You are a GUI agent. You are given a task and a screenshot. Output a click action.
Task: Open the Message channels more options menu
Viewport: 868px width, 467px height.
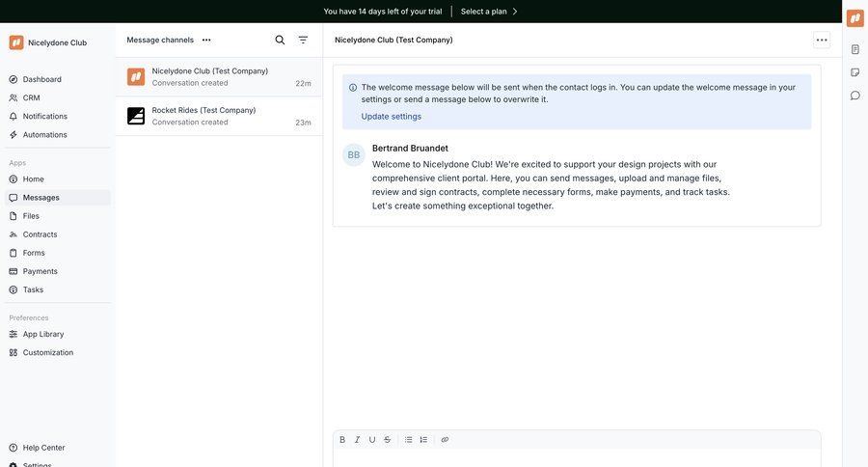pos(206,40)
